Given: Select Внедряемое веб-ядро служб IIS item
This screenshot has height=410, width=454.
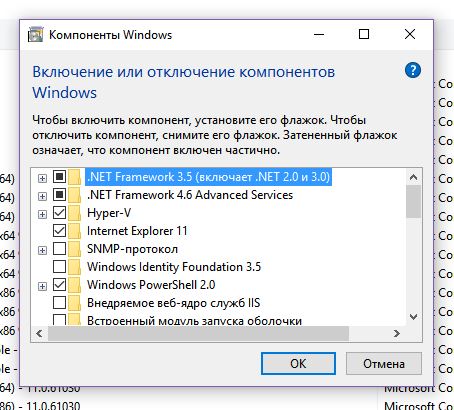Looking at the screenshot, I should click(x=173, y=303).
